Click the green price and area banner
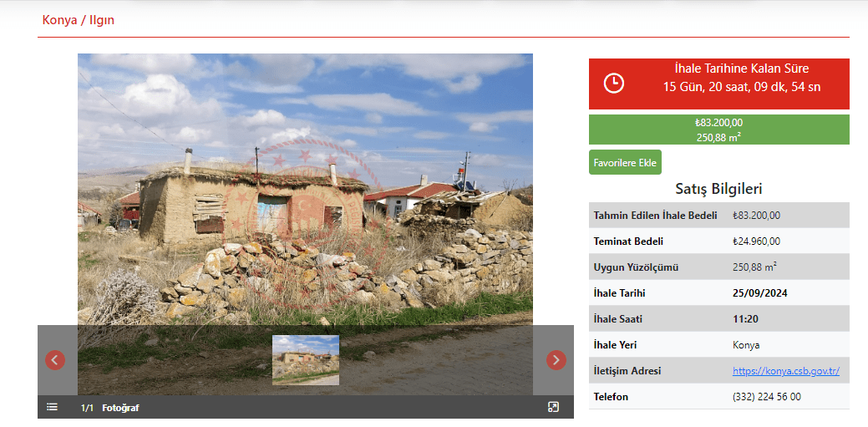 click(718, 130)
